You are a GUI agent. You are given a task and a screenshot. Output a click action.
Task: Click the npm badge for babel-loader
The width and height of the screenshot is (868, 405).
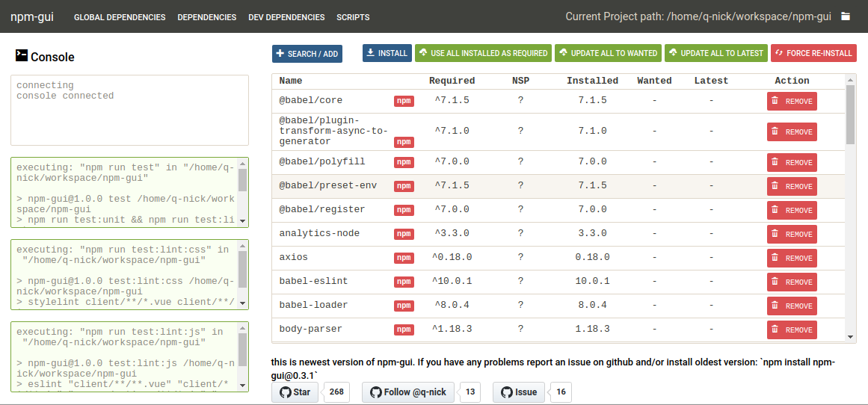pos(404,306)
